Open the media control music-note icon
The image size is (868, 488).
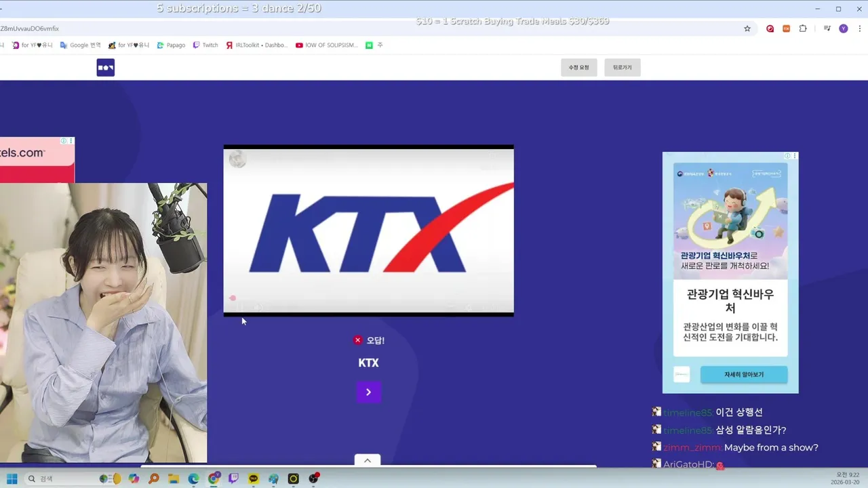click(x=827, y=28)
